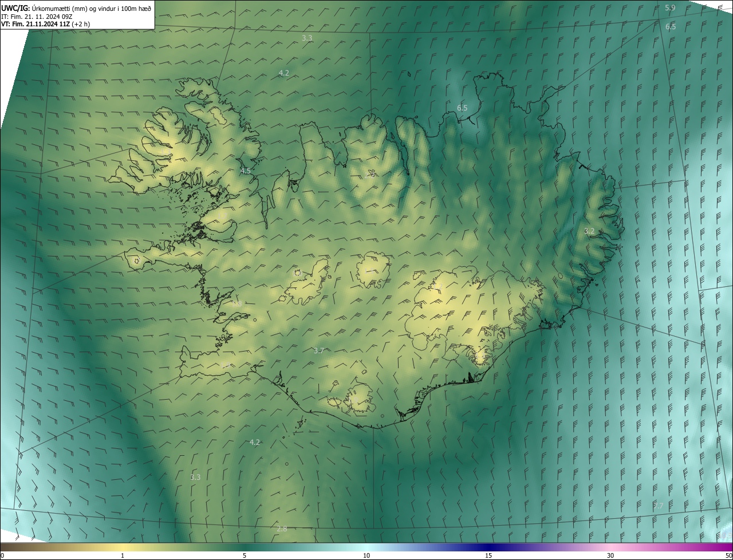Image resolution: width=733 pixels, height=560 pixels.
Task: Click the 4.5 value label in the Westfjords
Action: (246, 171)
